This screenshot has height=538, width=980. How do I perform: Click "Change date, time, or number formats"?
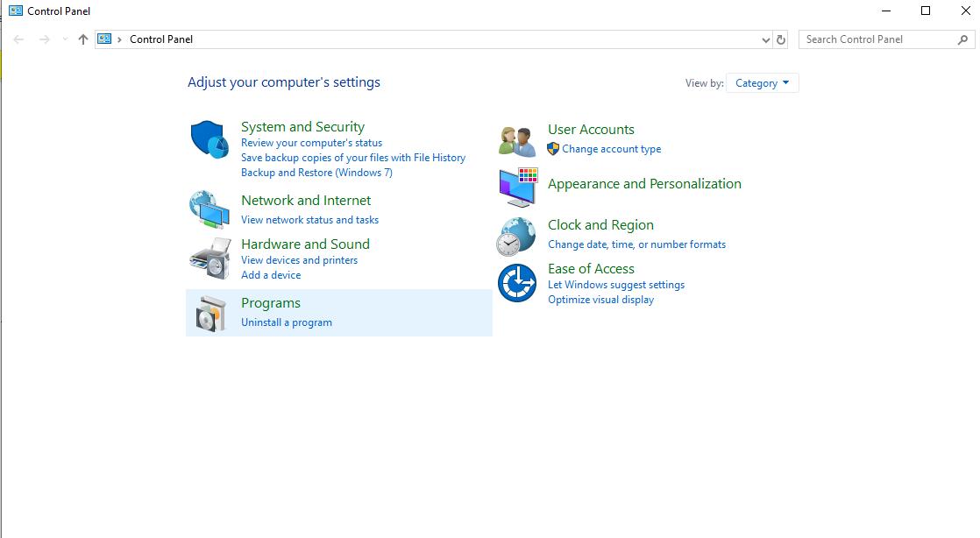(x=637, y=244)
